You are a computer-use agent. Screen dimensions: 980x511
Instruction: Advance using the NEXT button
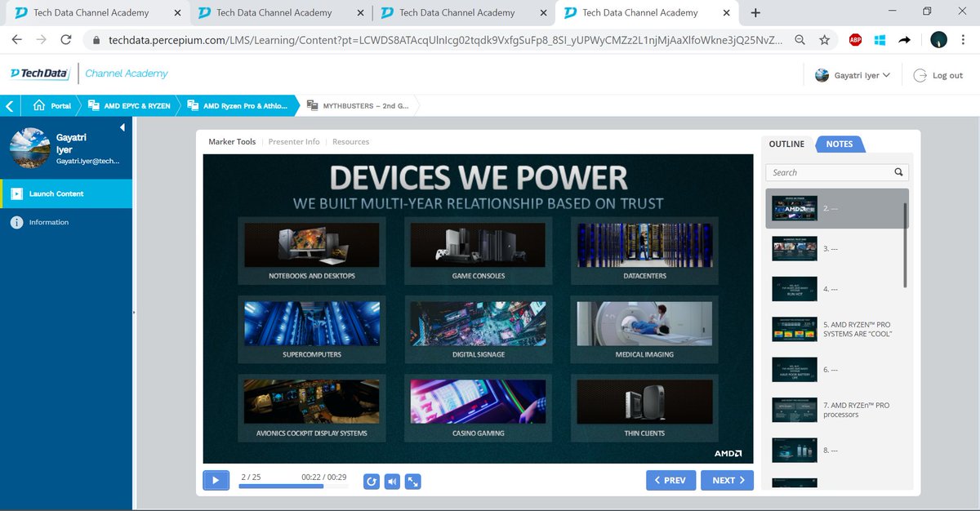pos(727,481)
